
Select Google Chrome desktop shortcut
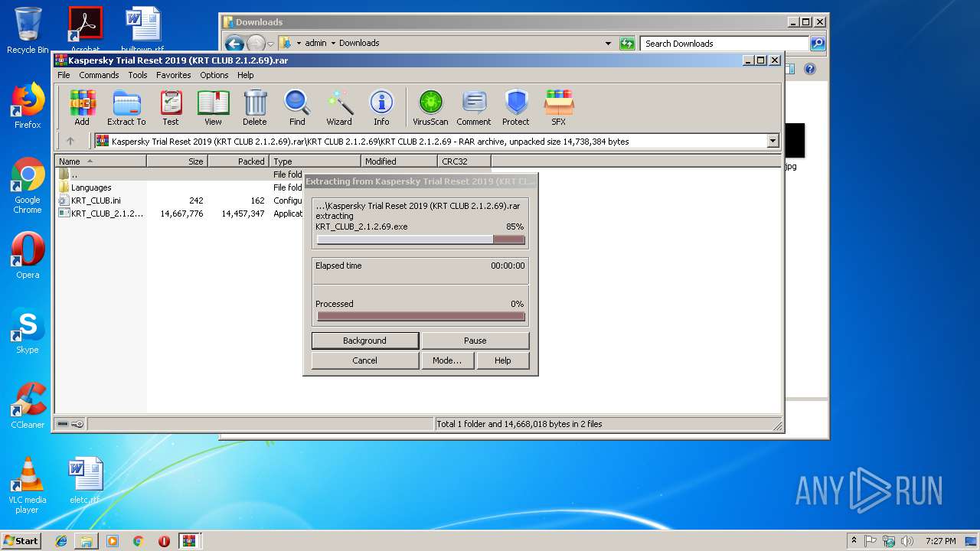click(x=28, y=186)
